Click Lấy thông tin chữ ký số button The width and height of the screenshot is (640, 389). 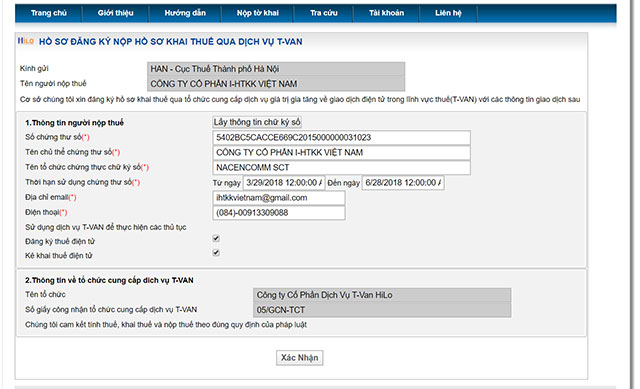tap(257, 122)
